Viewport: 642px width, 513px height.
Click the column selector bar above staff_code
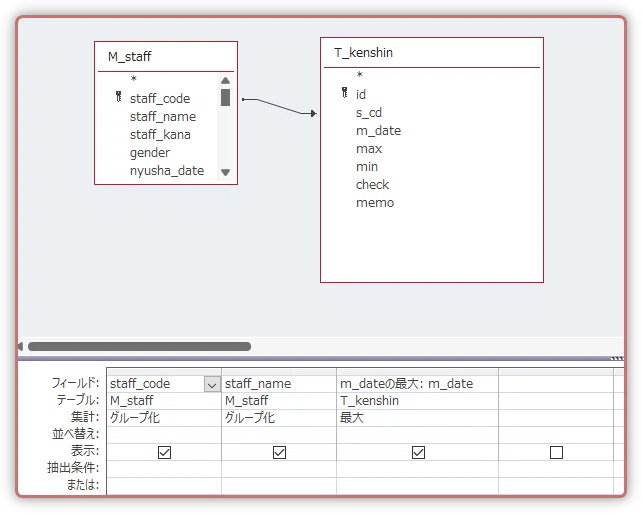164,372
